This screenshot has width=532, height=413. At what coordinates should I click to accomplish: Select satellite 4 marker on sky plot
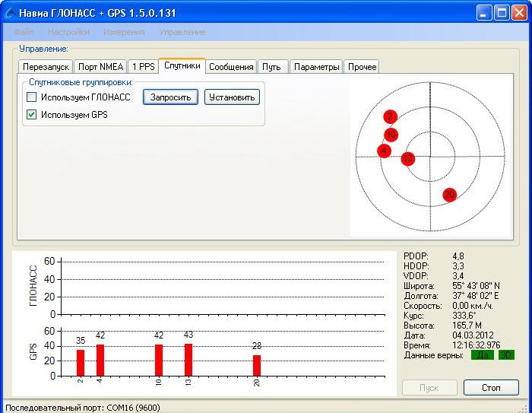(384, 151)
